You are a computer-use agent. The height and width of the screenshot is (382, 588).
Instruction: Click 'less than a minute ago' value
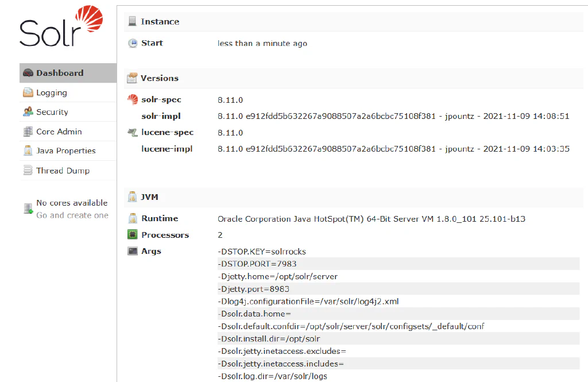[262, 44]
